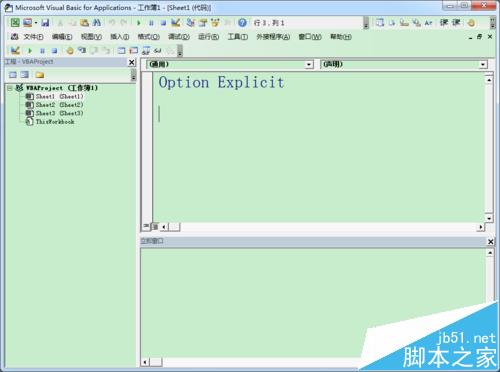Click the Parameter Info icon

point(416,23)
